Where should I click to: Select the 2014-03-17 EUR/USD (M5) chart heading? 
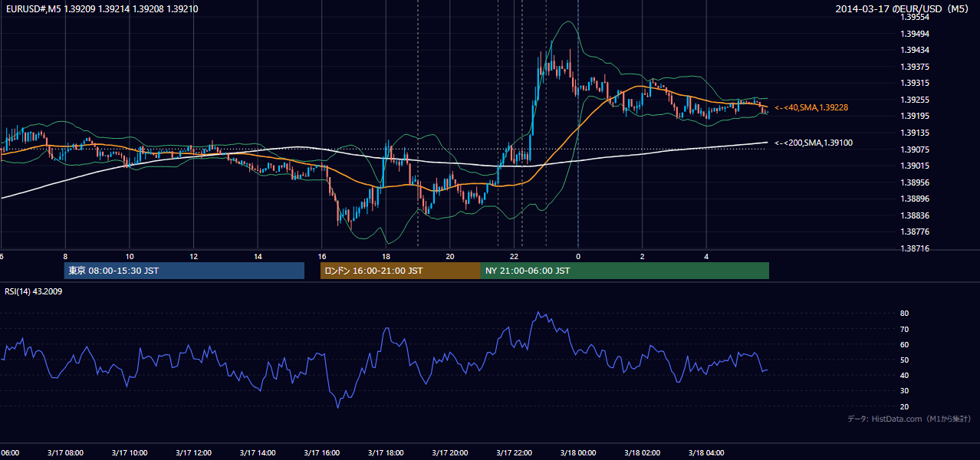tap(903, 9)
